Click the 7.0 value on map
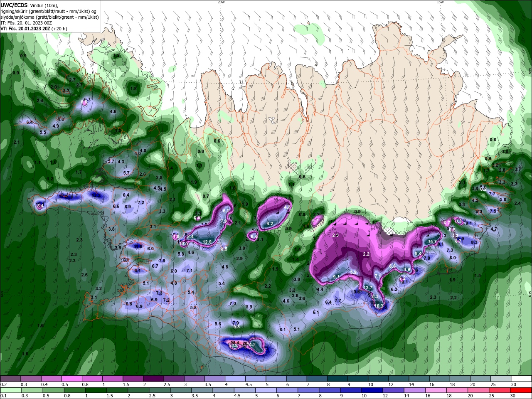 coord(233,303)
